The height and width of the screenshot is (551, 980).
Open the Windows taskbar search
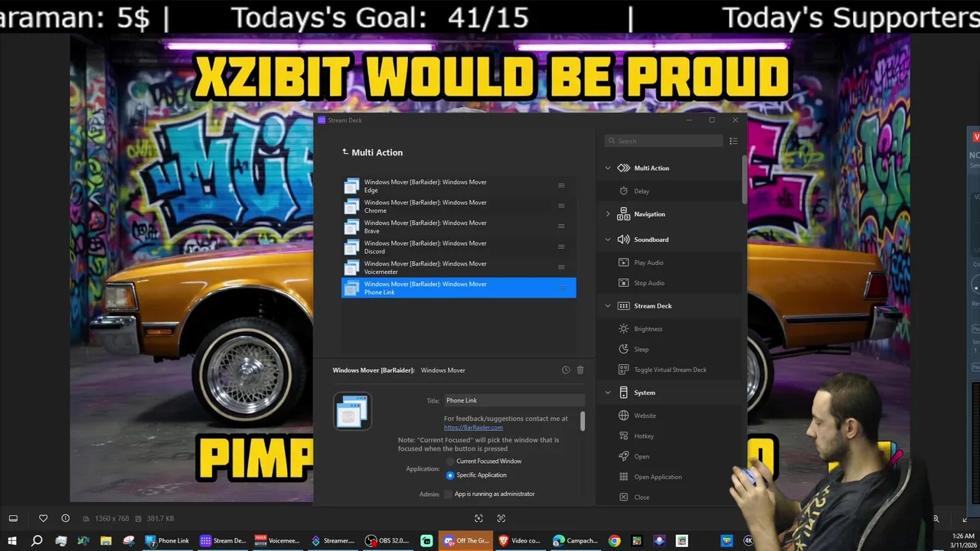pos(36,540)
